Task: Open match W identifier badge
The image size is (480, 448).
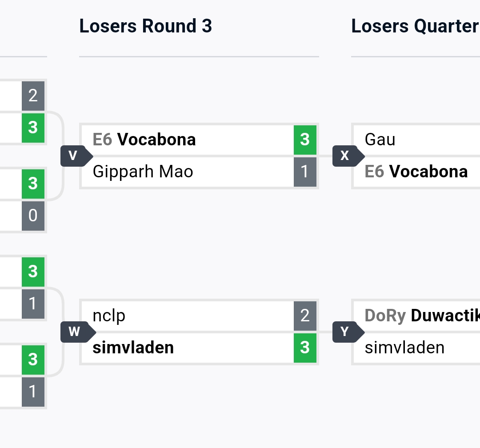Action: 78,332
